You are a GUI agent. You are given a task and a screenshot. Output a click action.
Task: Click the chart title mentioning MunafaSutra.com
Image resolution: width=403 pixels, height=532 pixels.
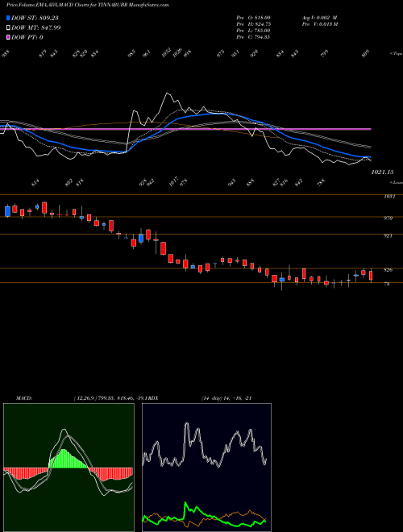(x=88, y=5)
